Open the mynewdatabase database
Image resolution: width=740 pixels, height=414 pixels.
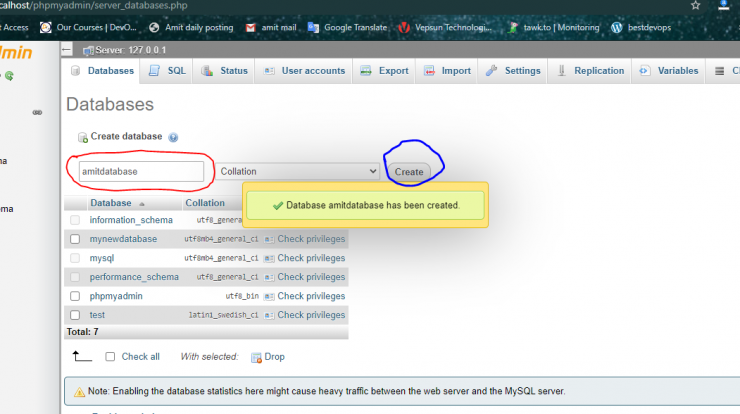123,239
